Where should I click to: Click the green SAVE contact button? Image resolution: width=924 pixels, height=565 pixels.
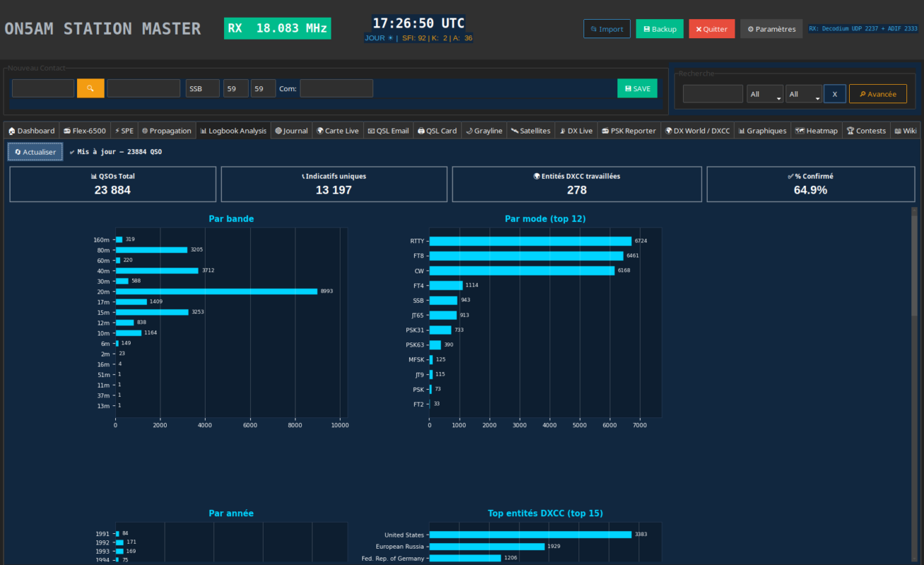pyautogui.click(x=637, y=88)
